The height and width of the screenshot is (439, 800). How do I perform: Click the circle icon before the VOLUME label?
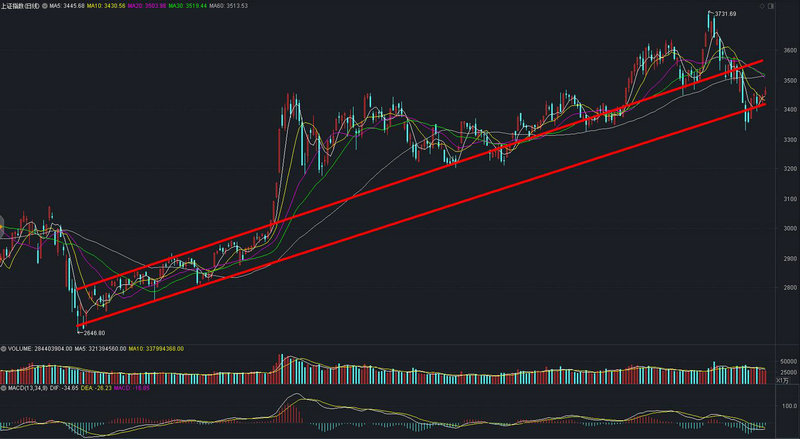(x=3, y=349)
